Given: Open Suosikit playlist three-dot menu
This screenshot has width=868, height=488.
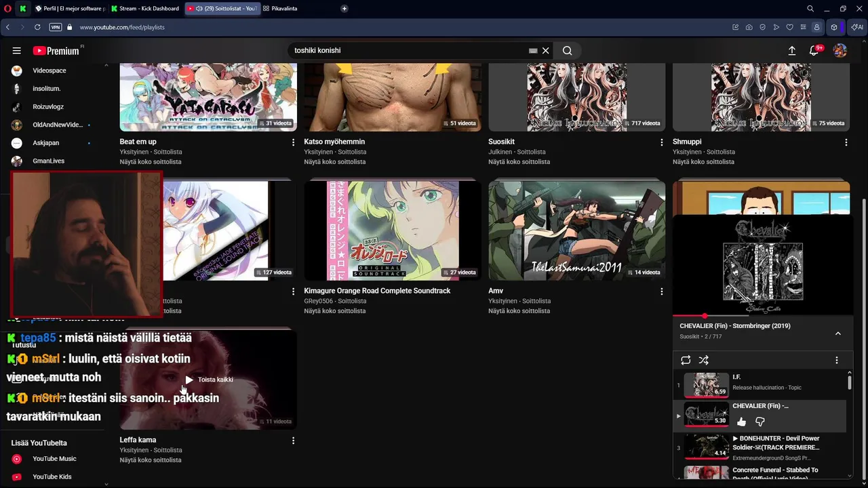Looking at the screenshot, I should 662,142.
